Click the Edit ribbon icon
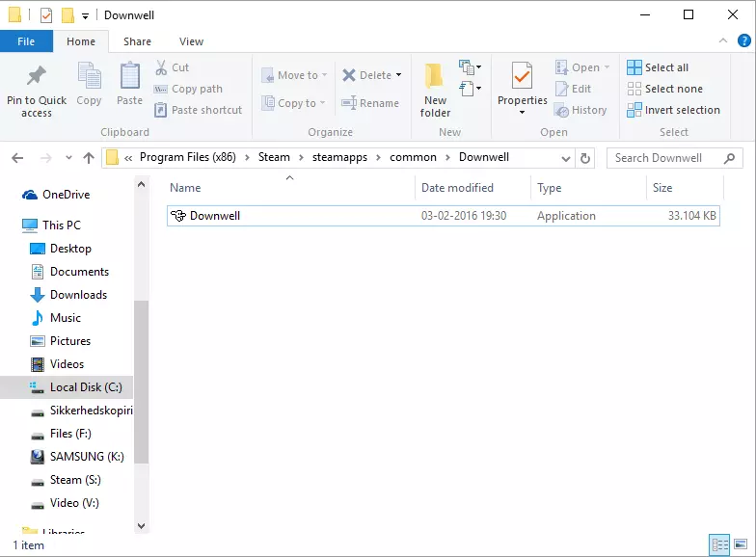This screenshot has height=557, width=756. pyautogui.click(x=561, y=89)
